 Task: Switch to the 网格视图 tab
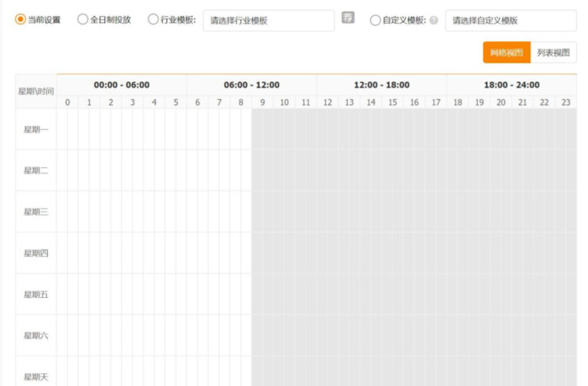507,53
